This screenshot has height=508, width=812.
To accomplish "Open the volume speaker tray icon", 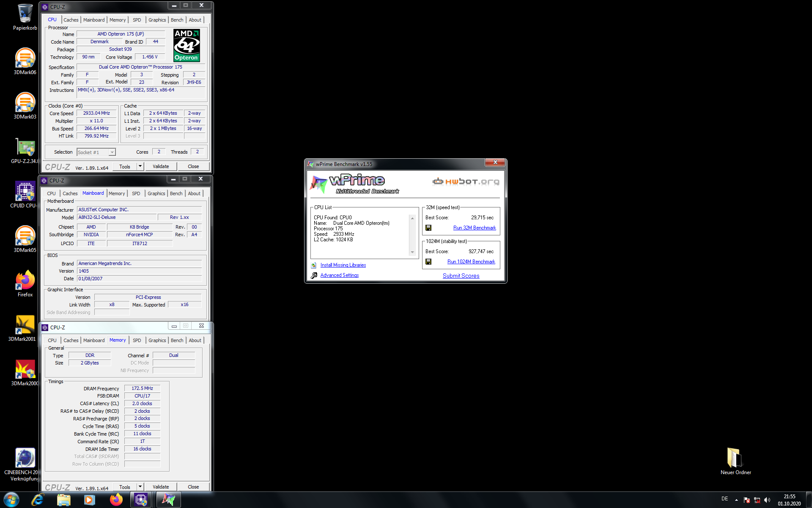I will point(767,500).
